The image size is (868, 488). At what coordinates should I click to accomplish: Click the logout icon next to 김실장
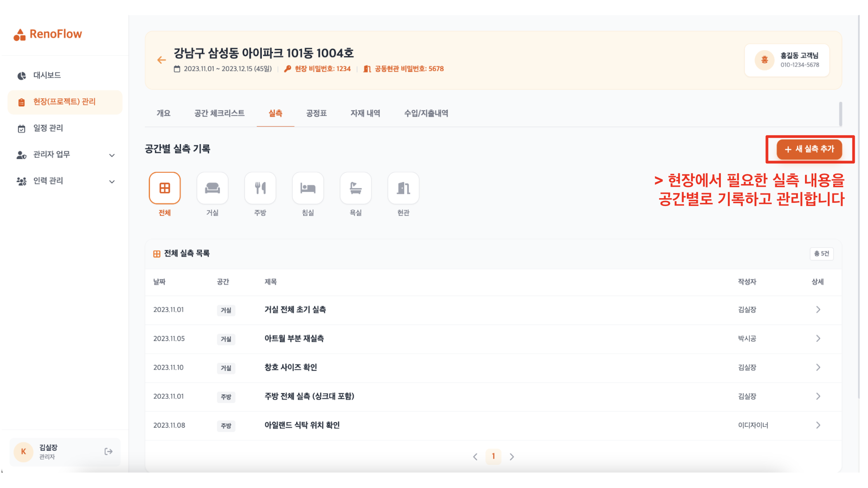point(108,452)
